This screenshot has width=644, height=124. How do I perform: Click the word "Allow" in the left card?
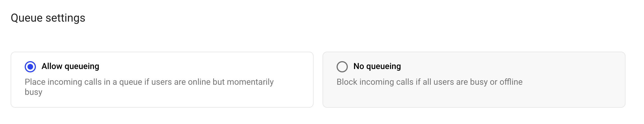coord(52,66)
